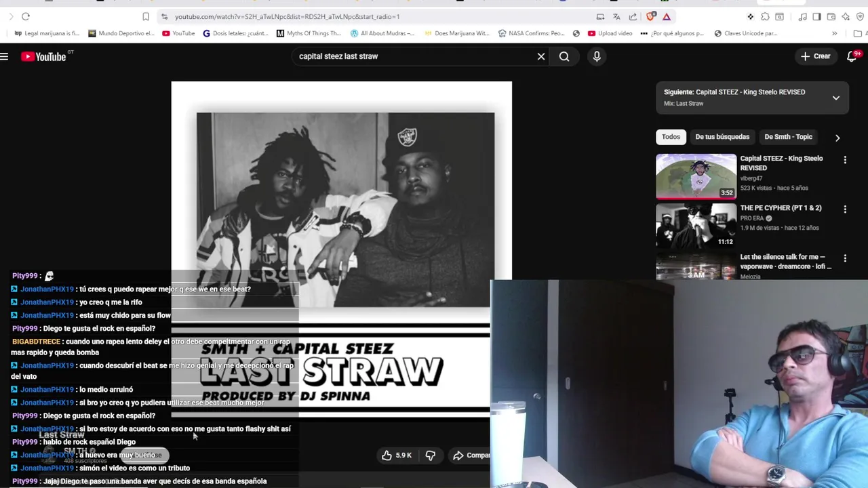
Task: Open options menu for 'Let the silence talk'
Action: [x=845, y=258]
